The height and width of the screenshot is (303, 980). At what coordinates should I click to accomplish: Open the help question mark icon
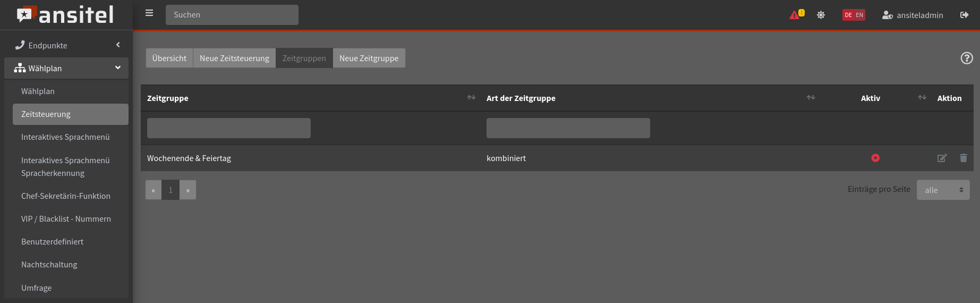[x=967, y=58]
